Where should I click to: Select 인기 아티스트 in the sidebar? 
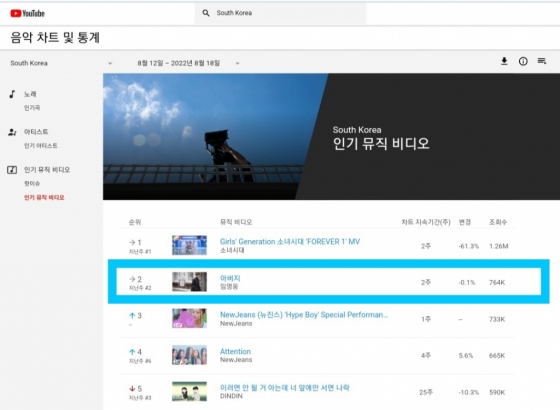[41, 146]
